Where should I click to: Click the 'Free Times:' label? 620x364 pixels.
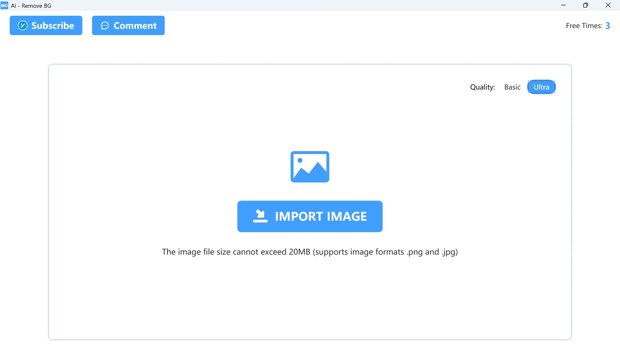(x=584, y=26)
